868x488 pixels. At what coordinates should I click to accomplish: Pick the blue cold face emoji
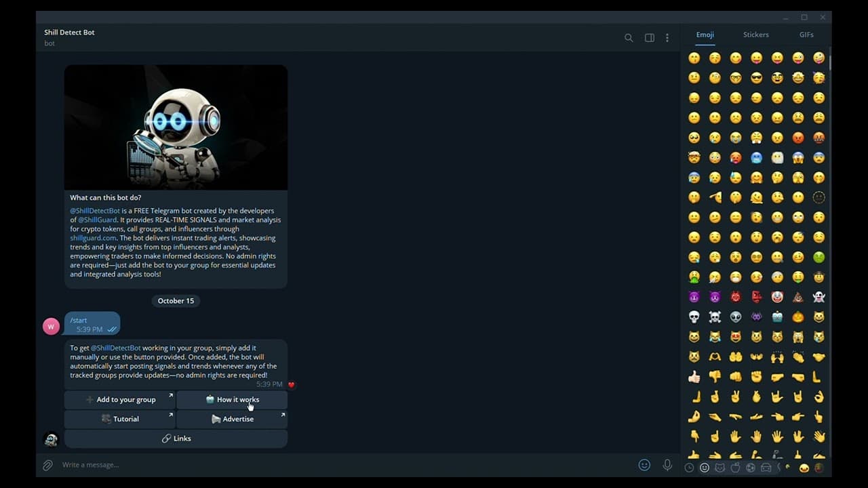(x=757, y=157)
